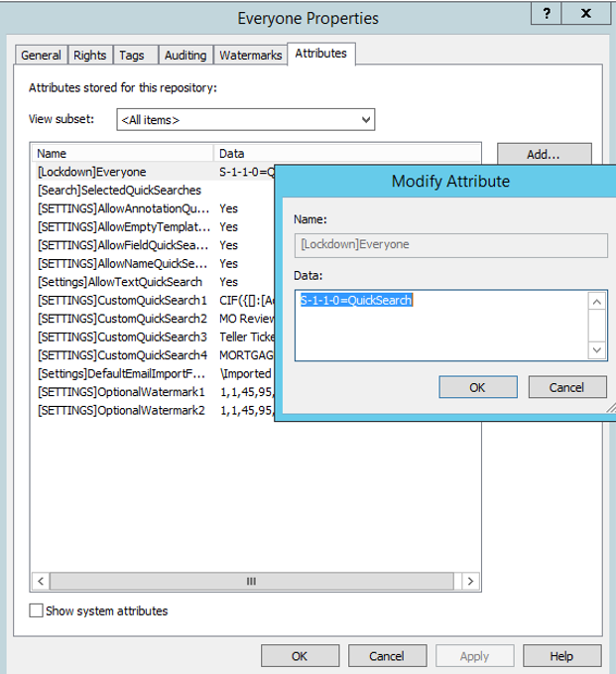Sort attributes by Name column header
The height and width of the screenshot is (674, 616).
click(x=123, y=154)
